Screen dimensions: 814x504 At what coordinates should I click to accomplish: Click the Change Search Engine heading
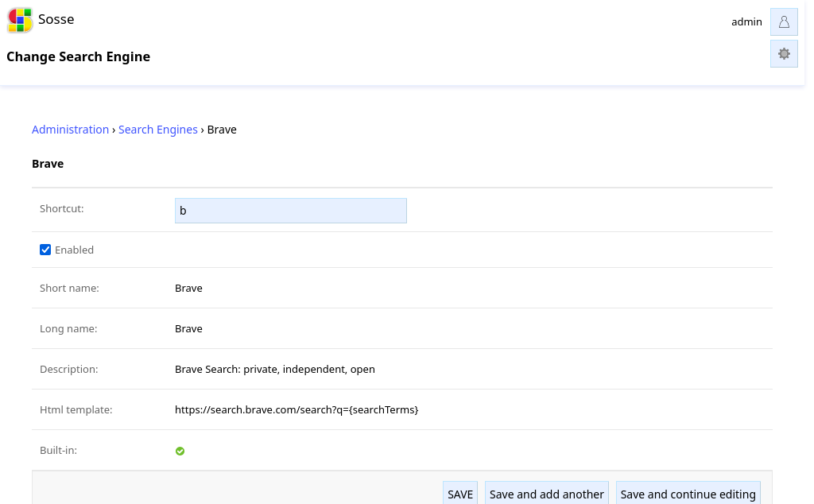pos(79,56)
